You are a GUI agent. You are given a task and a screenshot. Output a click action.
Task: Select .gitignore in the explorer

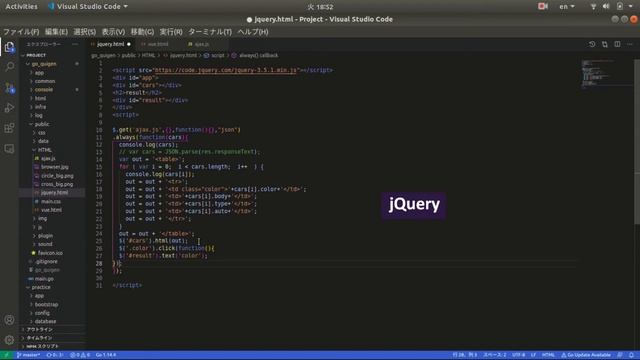coord(46,262)
